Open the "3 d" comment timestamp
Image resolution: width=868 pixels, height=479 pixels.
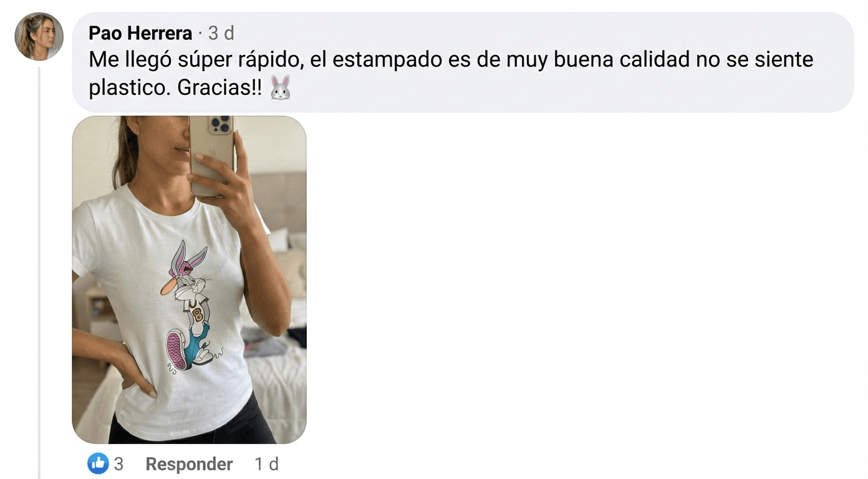click(221, 32)
